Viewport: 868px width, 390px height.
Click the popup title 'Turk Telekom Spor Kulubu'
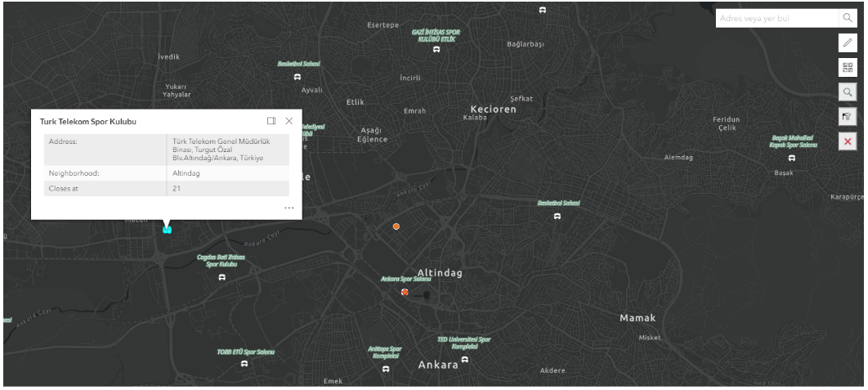point(88,121)
